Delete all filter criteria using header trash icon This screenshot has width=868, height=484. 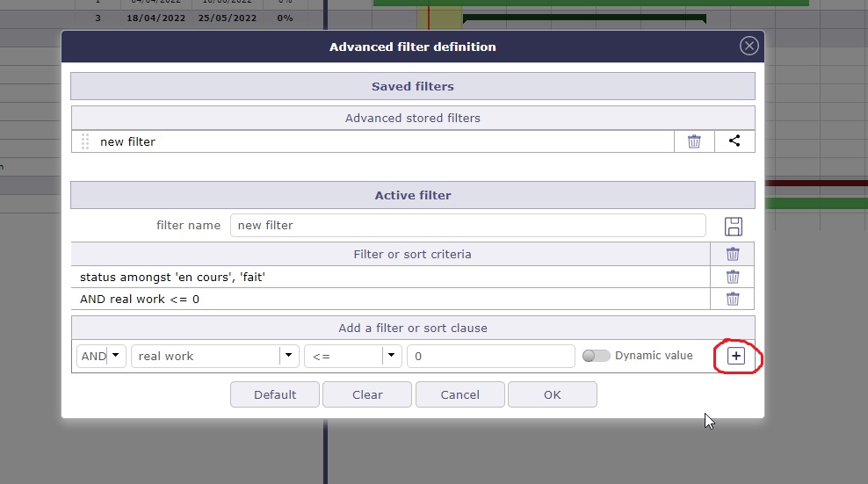tap(733, 254)
